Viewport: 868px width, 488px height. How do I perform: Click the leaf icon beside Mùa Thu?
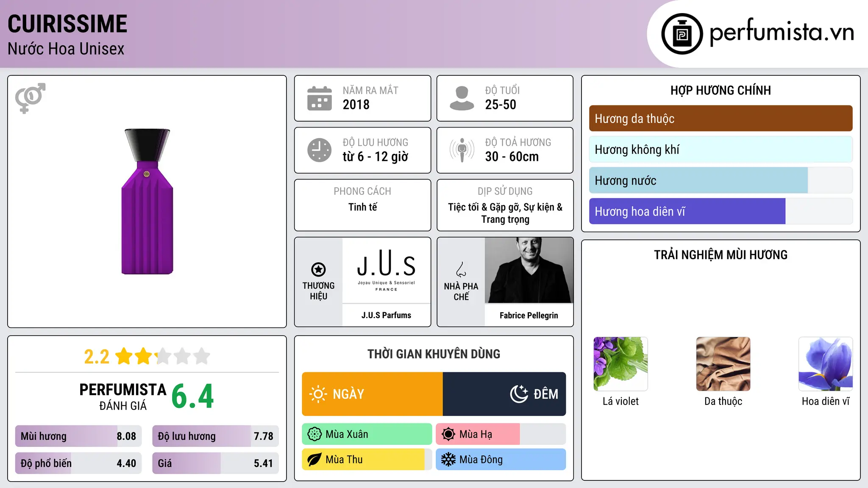tap(314, 460)
